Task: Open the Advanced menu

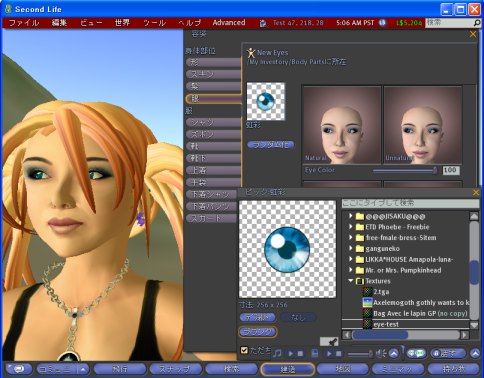Action: pyautogui.click(x=229, y=23)
